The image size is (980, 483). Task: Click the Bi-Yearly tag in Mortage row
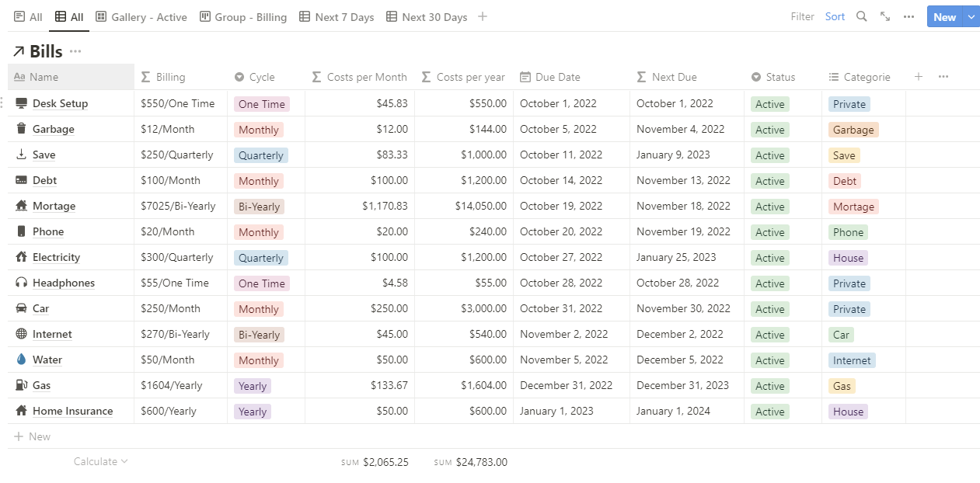pyautogui.click(x=259, y=207)
